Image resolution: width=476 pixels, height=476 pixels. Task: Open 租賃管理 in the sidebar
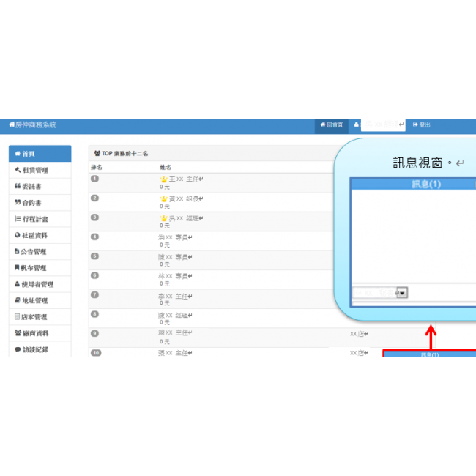click(40, 170)
